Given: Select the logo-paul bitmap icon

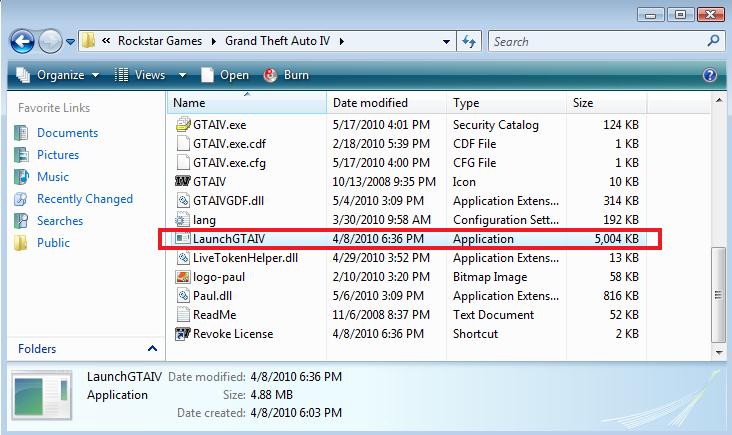Looking at the screenshot, I should (183, 277).
